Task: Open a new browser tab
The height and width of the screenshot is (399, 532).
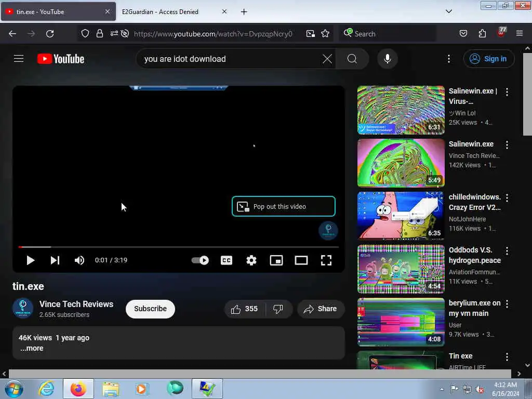Action: click(244, 12)
